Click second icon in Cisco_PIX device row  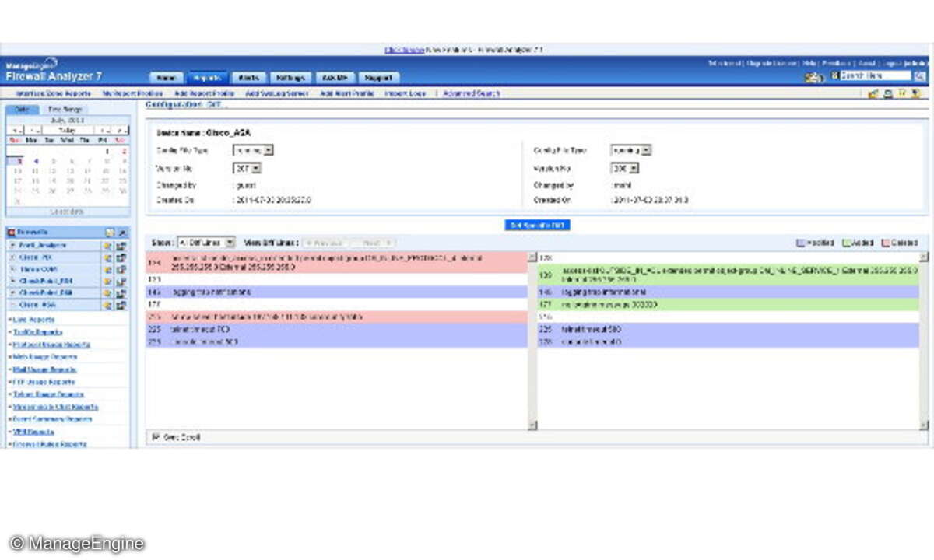click(x=121, y=257)
